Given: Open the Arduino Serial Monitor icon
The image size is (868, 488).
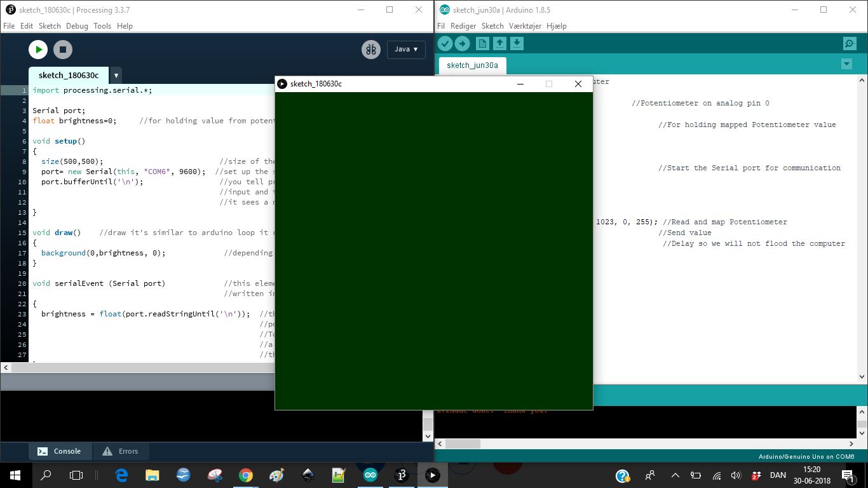Looking at the screenshot, I should (x=850, y=43).
